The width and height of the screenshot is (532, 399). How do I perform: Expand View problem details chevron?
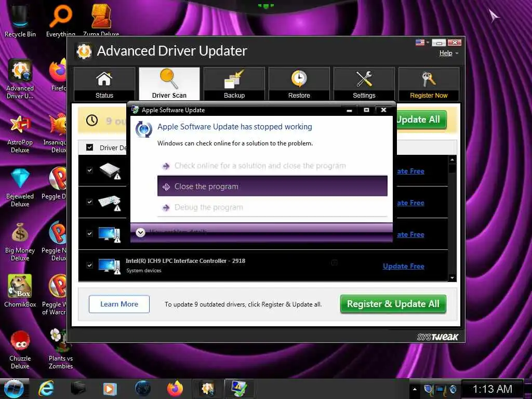(x=140, y=232)
